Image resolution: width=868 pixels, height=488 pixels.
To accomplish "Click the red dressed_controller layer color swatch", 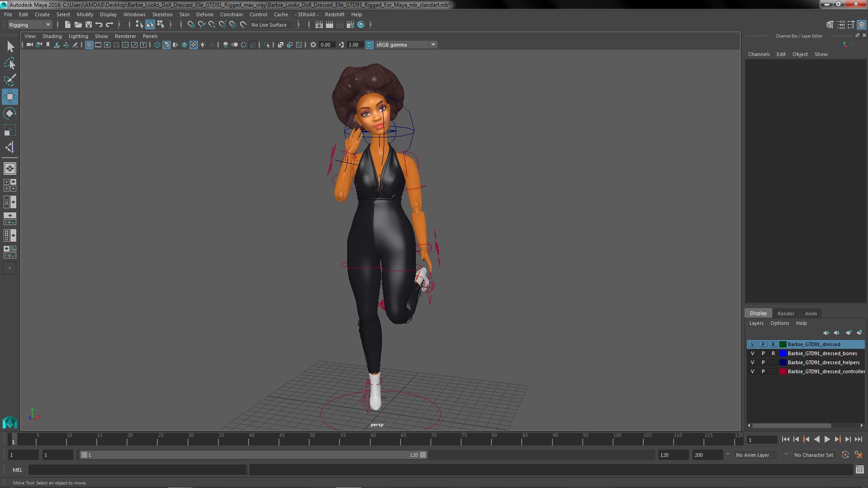I will 783,371.
